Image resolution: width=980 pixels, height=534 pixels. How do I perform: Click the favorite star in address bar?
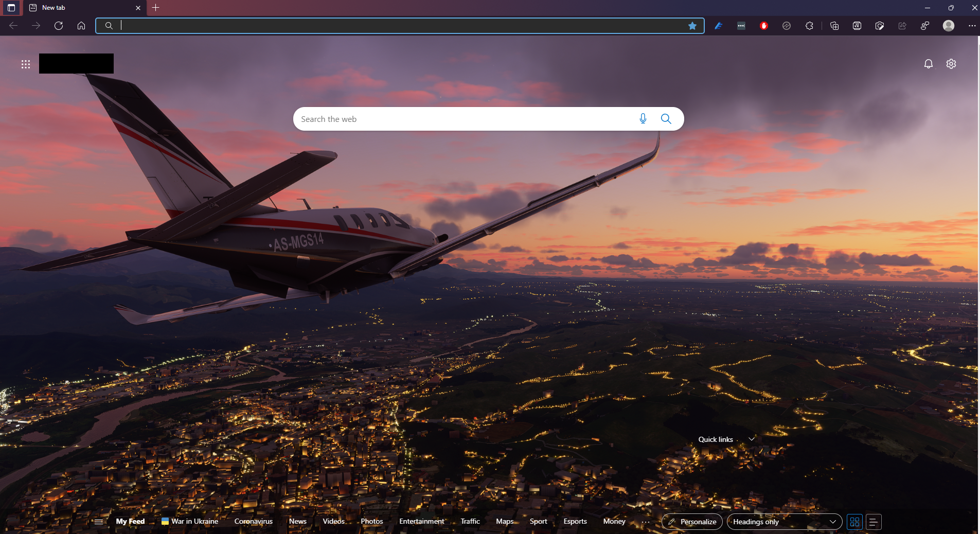pos(692,26)
